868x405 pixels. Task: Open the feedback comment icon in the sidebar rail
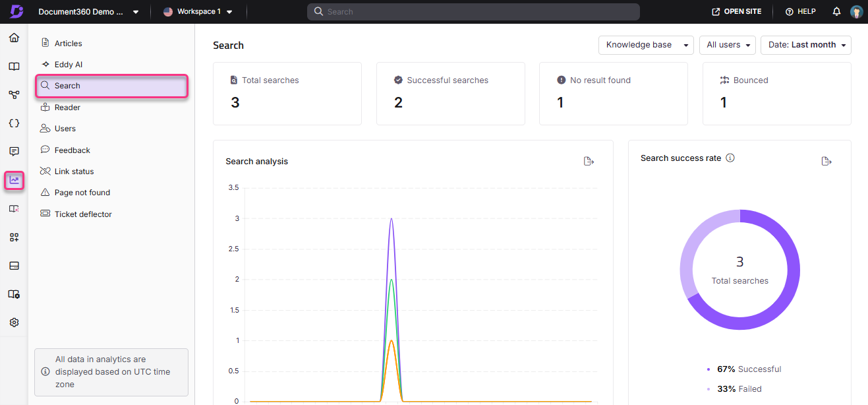pyautogui.click(x=14, y=151)
